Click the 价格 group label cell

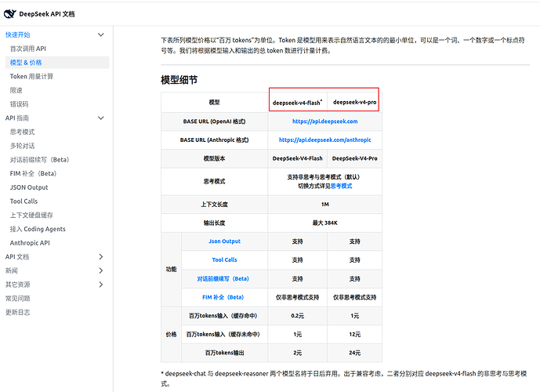point(171,334)
